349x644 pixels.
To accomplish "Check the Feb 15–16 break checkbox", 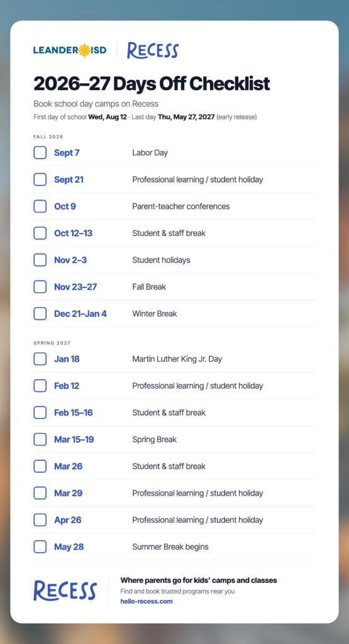I will (40, 413).
